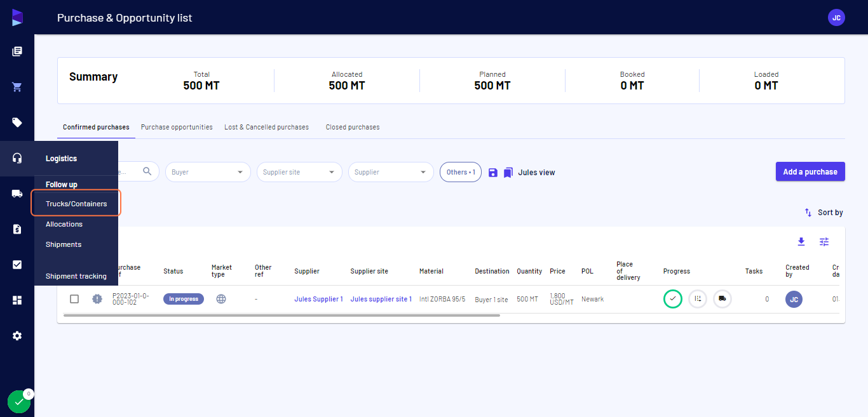Click the truck progress circle icon
The width and height of the screenshot is (868, 417).
(x=722, y=299)
